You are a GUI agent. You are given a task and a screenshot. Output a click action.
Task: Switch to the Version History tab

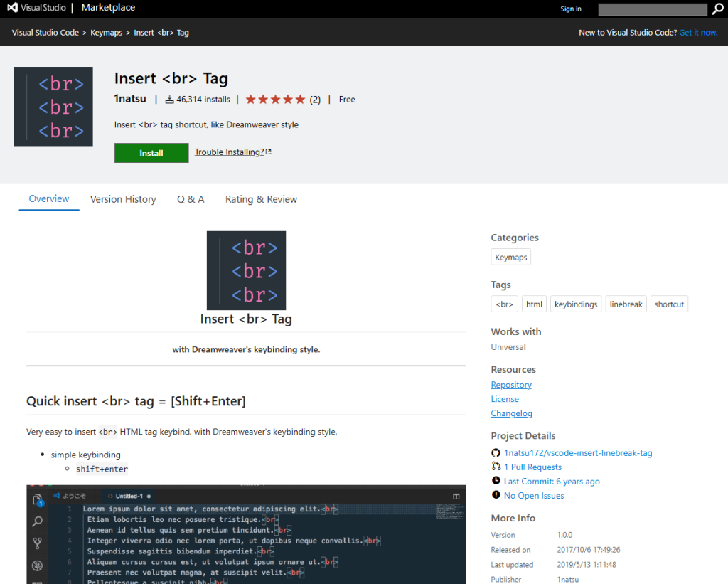(x=123, y=199)
